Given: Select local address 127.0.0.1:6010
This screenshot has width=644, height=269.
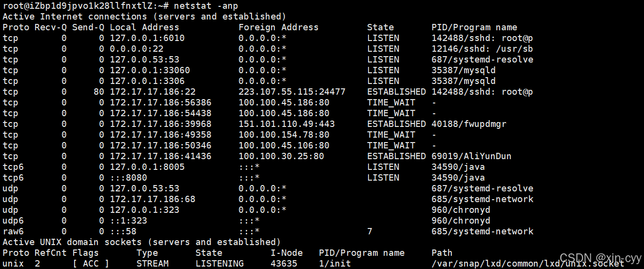Looking at the screenshot, I should 147,38.
